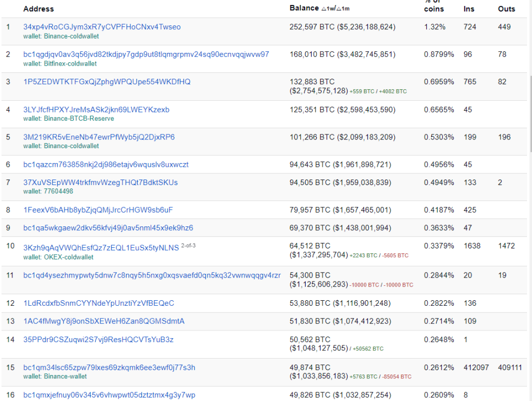
Task: Click the Ins column header
Action: tap(469, 9)
